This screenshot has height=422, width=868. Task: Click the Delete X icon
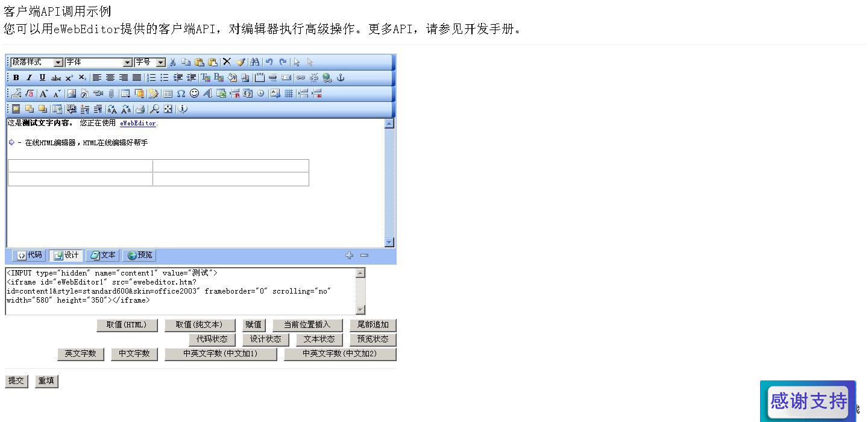coord(227,62)
